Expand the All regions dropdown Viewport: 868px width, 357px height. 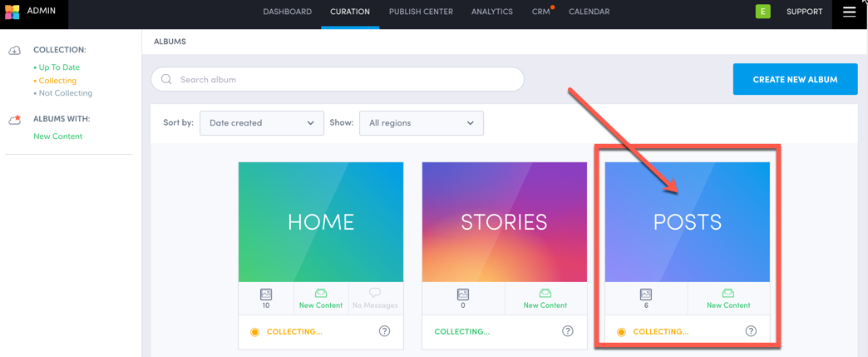421,123
